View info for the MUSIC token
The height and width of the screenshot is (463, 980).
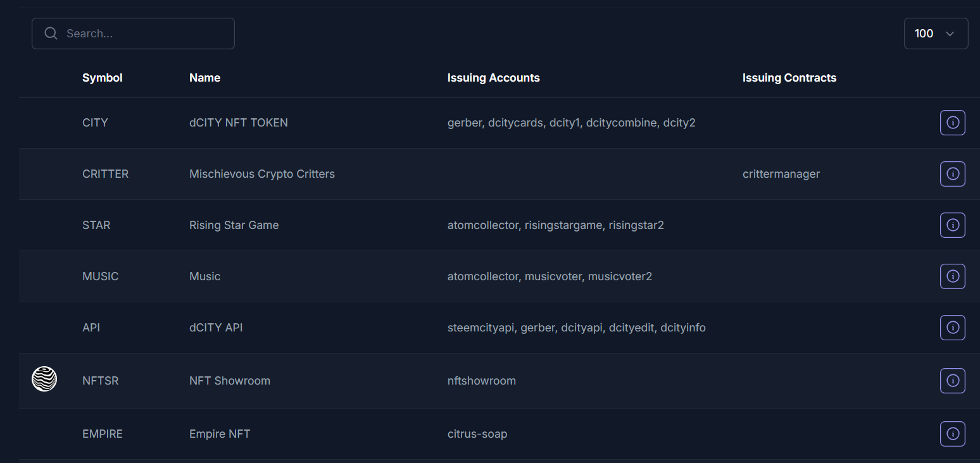(952, 276)
